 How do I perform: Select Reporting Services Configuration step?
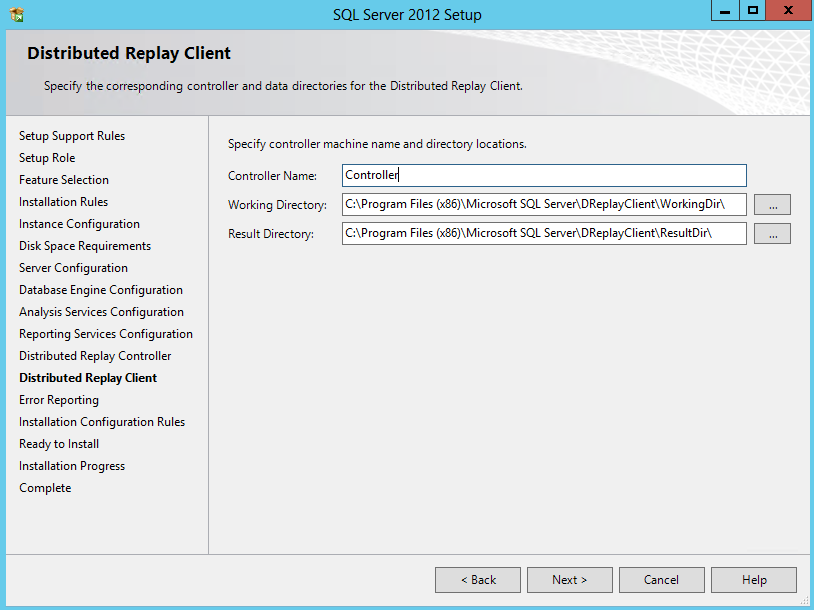(x=106, y=334)
